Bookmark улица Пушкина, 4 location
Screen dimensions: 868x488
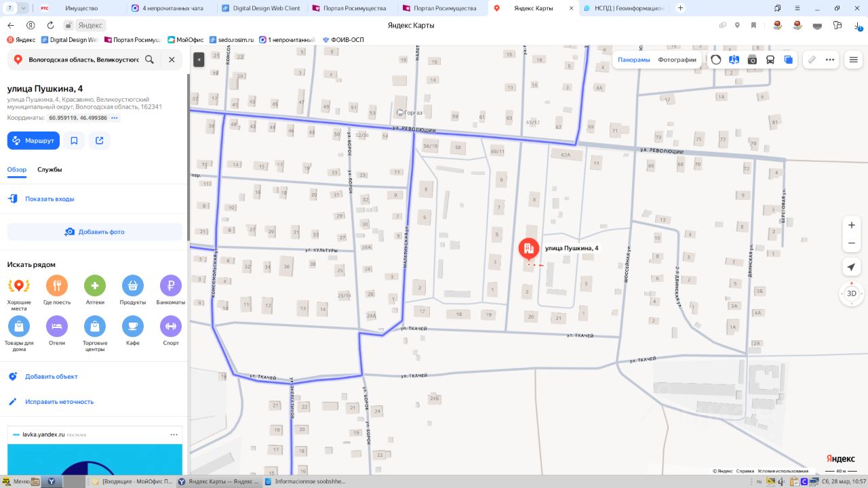74,140
